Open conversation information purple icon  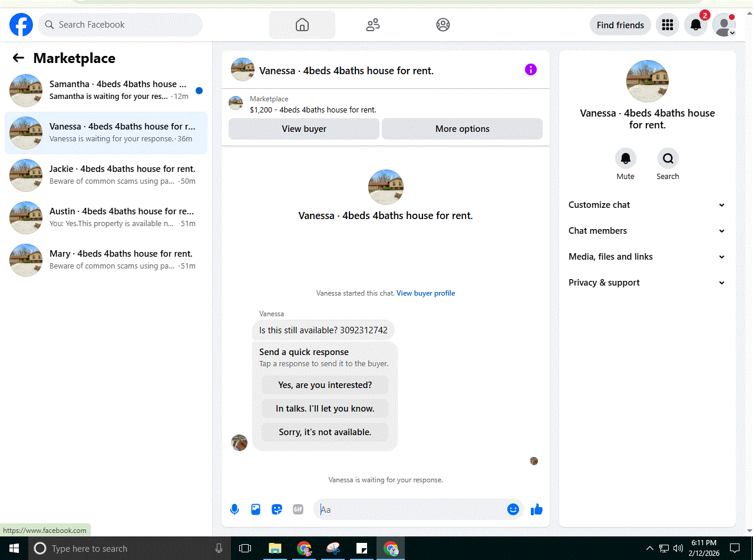point(531,69)
